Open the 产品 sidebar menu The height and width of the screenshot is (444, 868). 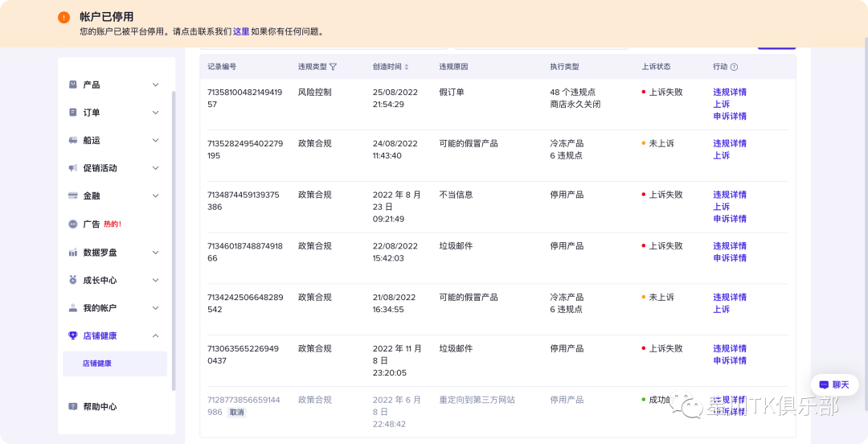(115, 84)
